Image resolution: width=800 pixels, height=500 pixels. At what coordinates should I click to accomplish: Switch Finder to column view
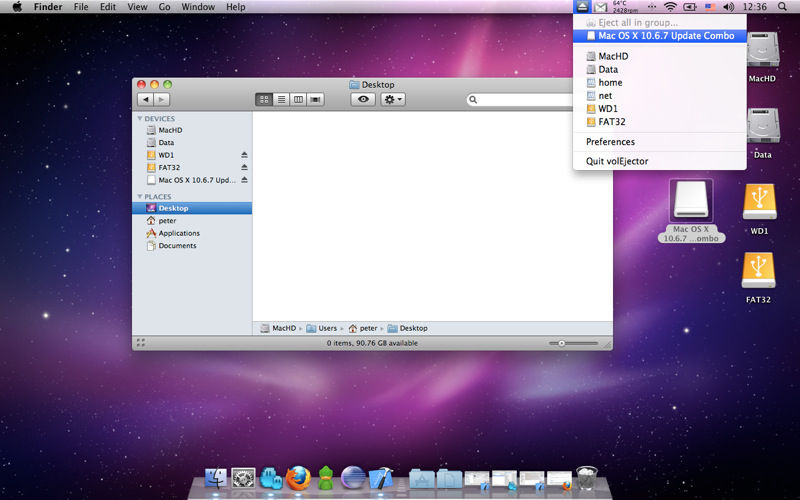[x=298, y=99]
